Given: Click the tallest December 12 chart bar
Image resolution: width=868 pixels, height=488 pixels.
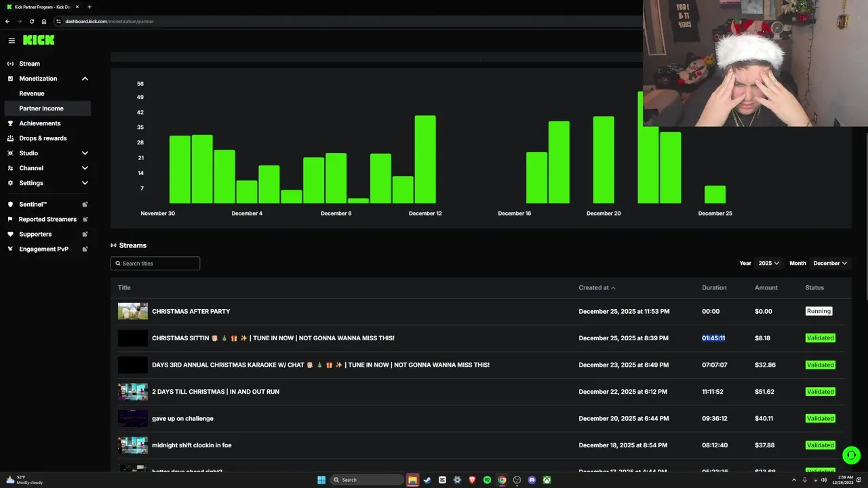Looking at the screenshot, I should [425, 159].
